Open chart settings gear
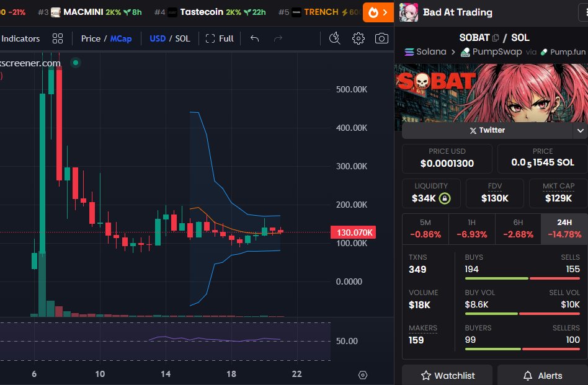588x385 pixels. [358, 38]
